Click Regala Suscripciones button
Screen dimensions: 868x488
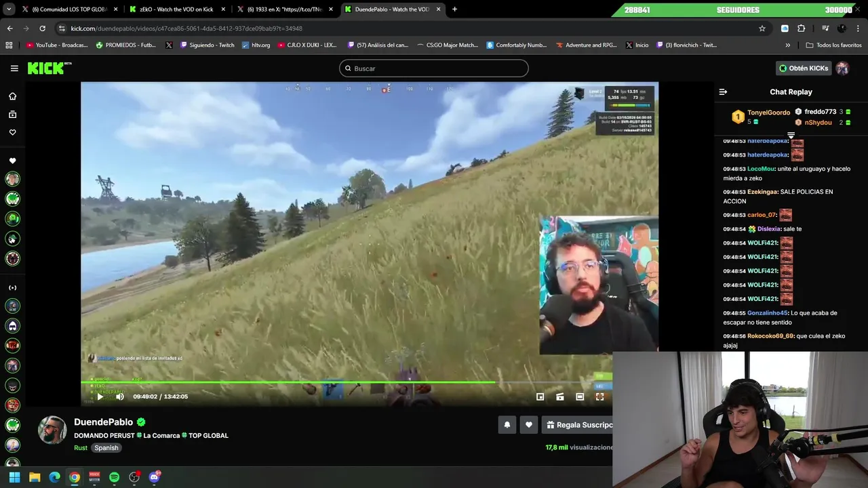click(578, 425)
